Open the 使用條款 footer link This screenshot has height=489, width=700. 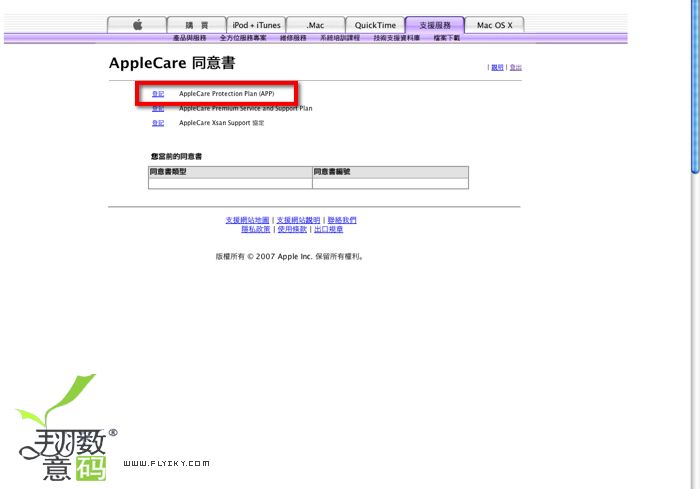(x=292, y=229)
